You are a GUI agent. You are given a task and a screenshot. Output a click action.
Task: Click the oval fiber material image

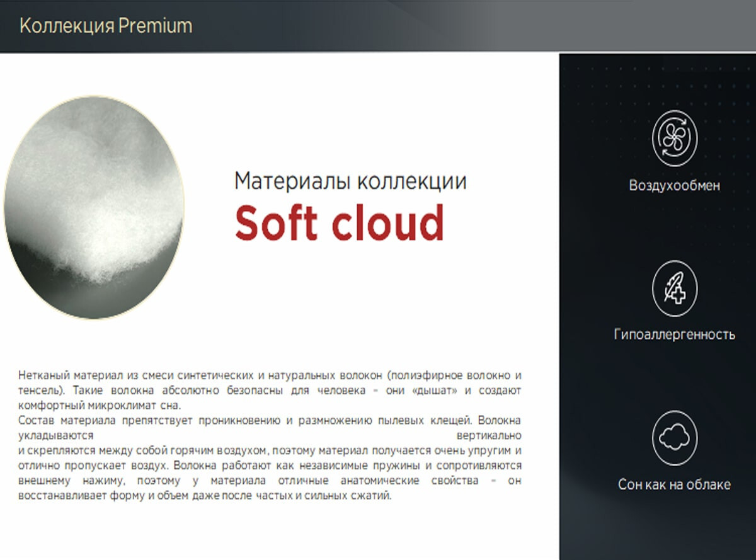[x=94, y=208]
